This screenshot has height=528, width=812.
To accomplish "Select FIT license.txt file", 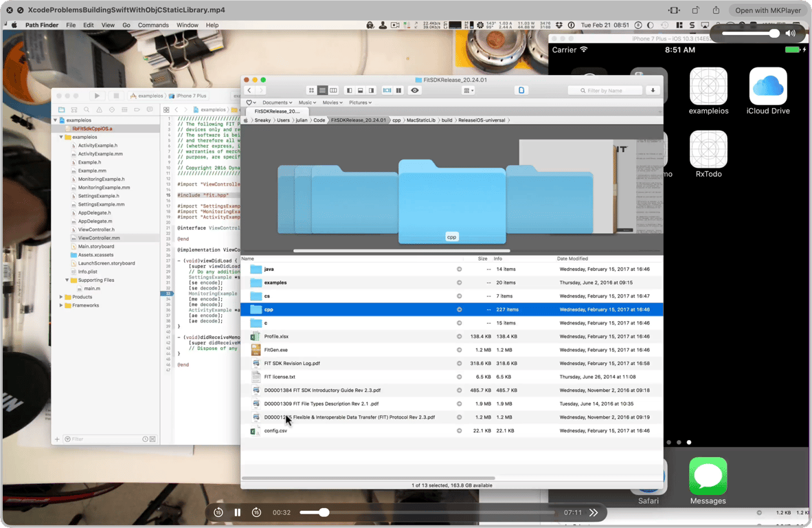I will [x=451, y=377].
